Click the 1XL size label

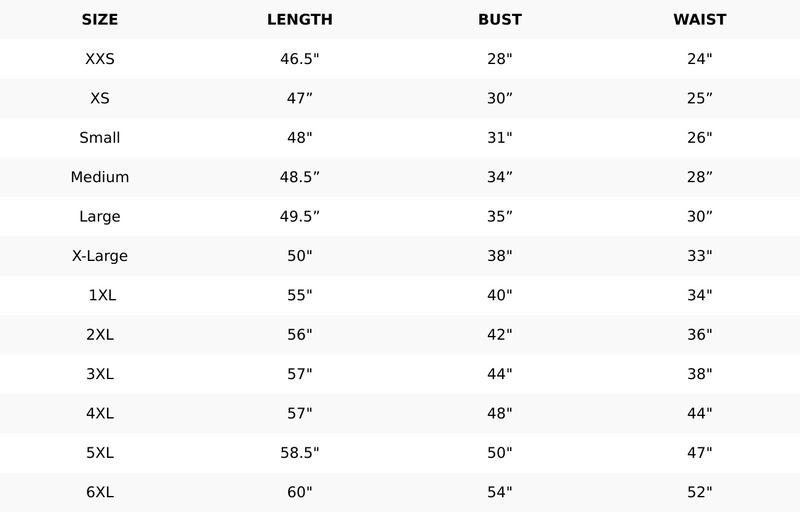pos(100,295)
